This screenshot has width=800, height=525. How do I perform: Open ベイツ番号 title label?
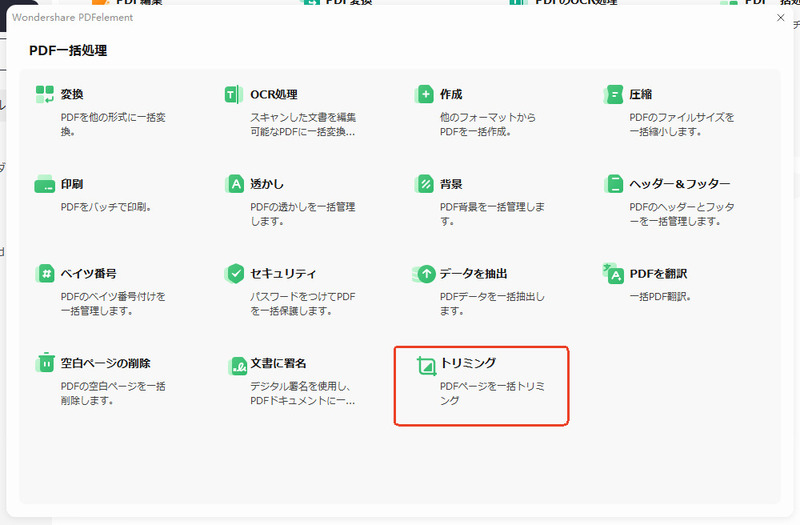89,274
